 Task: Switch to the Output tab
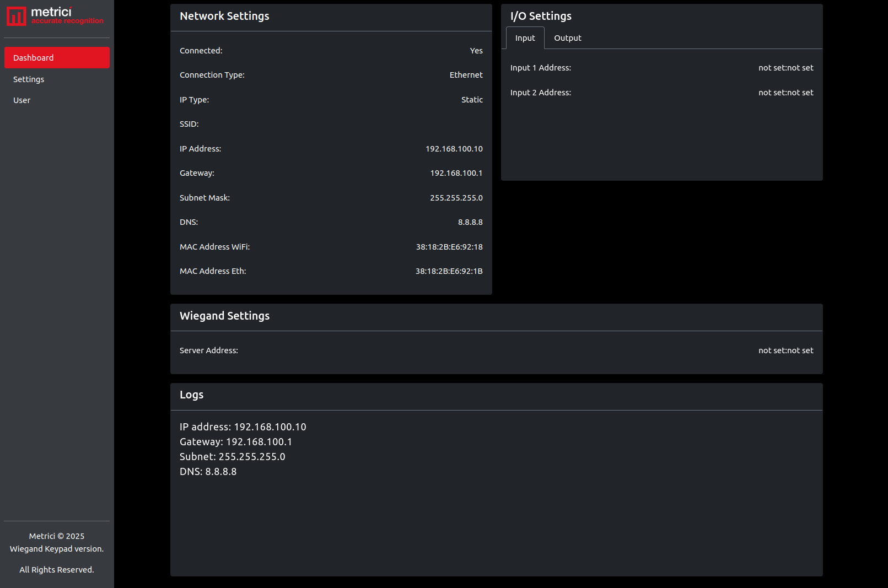pyautogui.click(x=568, y=38)
